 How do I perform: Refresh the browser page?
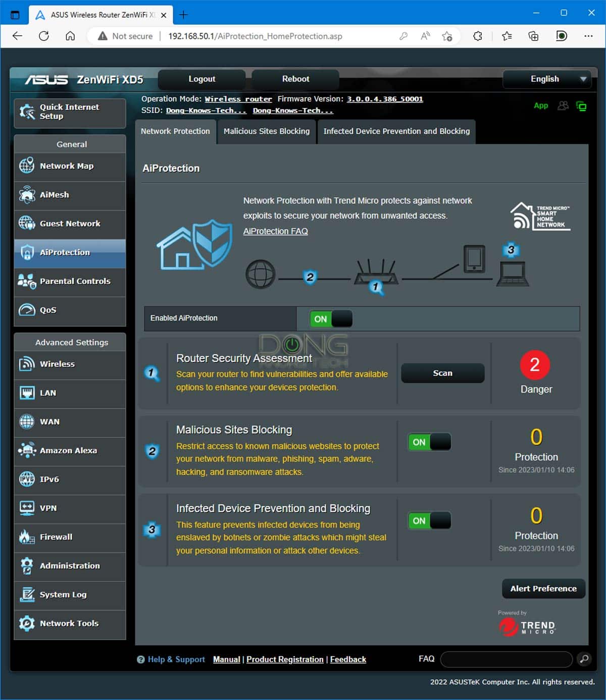pyautogui.click(x=44, y=36)
